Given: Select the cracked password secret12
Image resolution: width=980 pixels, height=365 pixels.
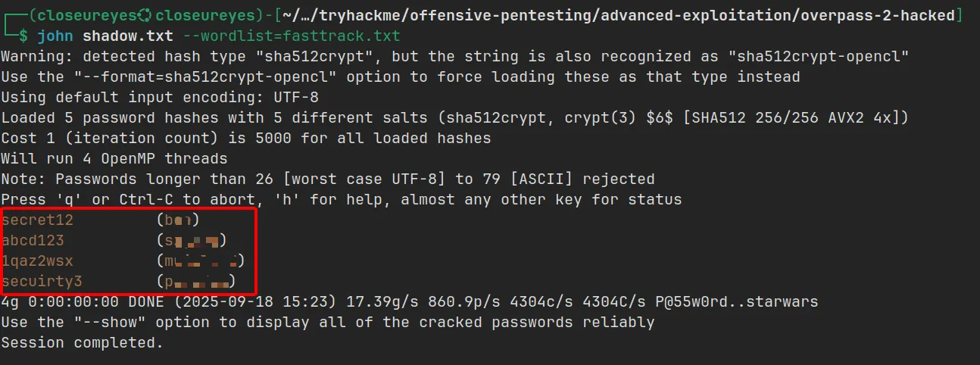Looking at the screenshot, I should [x=37, y=220].
